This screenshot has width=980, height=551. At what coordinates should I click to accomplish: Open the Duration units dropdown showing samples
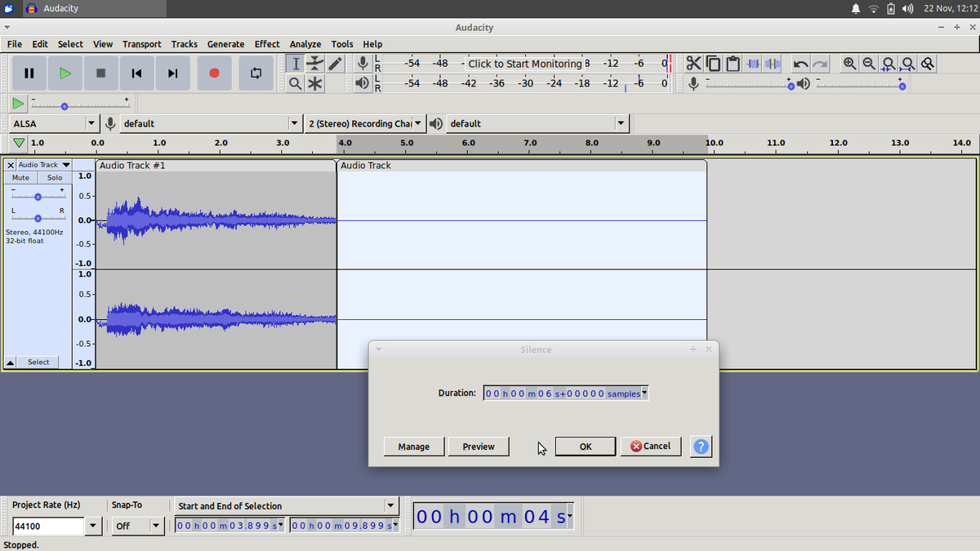(x=644, y=393)
